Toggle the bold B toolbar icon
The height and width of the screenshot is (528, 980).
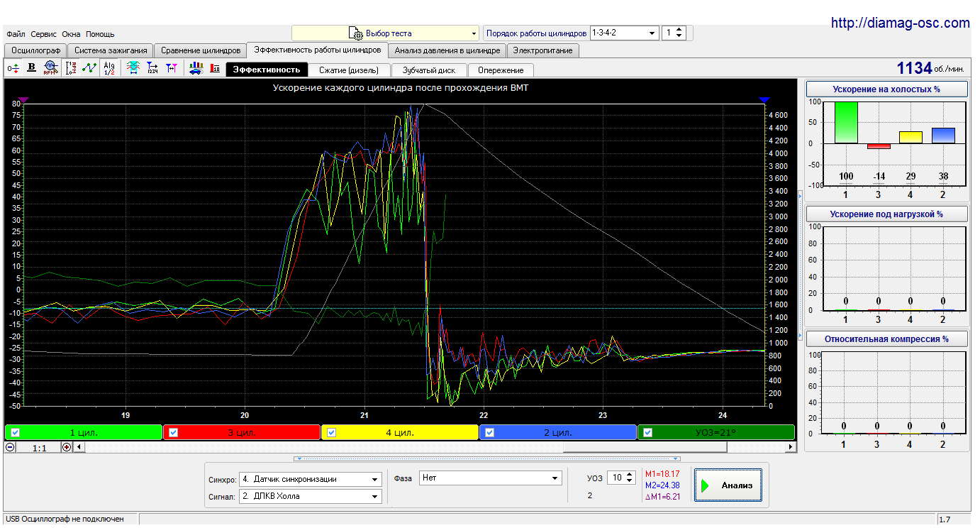[31, 68]
